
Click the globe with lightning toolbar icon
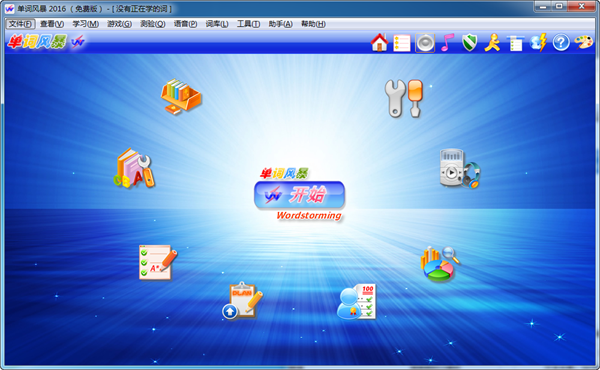(x=538, y=42)
